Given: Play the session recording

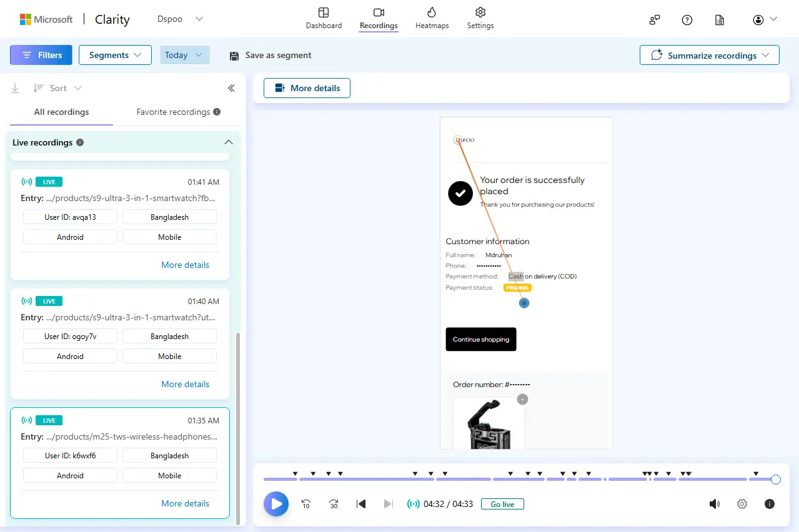Looking at the screenshot, I should 276,504.
